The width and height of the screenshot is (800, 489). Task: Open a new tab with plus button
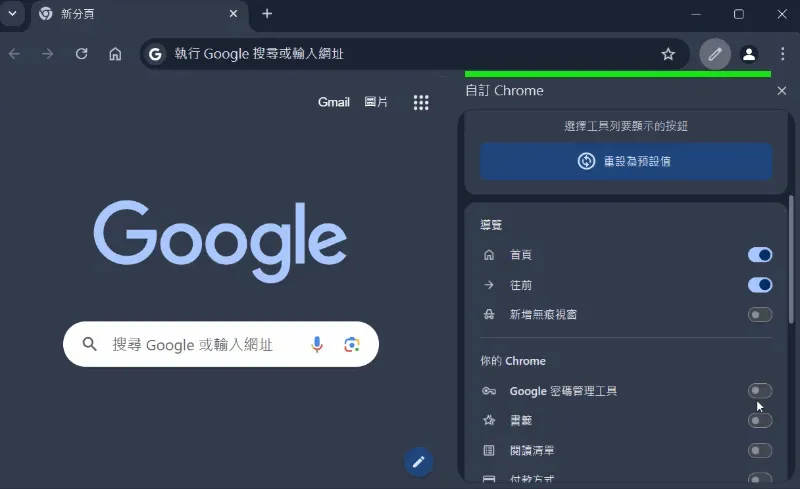[x=267, y=14]
